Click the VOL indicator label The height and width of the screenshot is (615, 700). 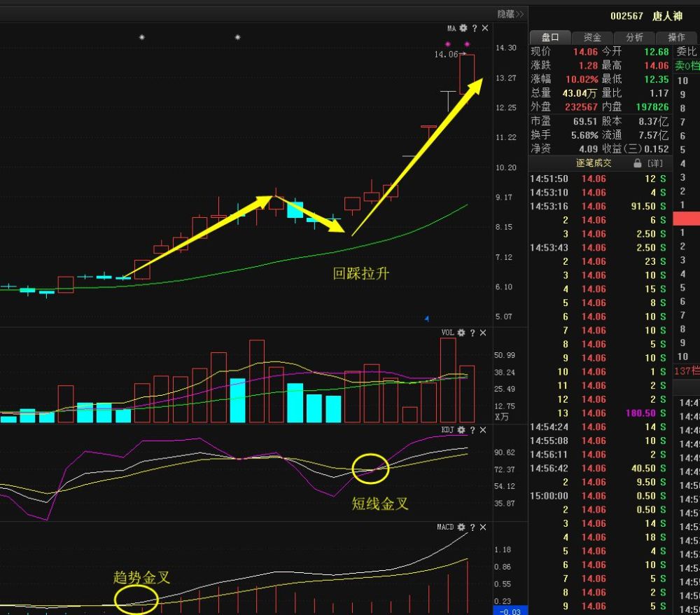tap(447, 333)
